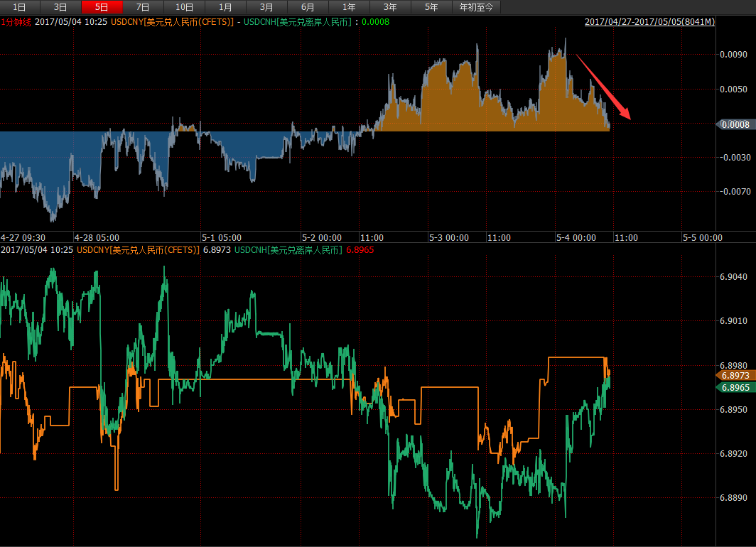Select the 3月 period tab

coord(266,7)
